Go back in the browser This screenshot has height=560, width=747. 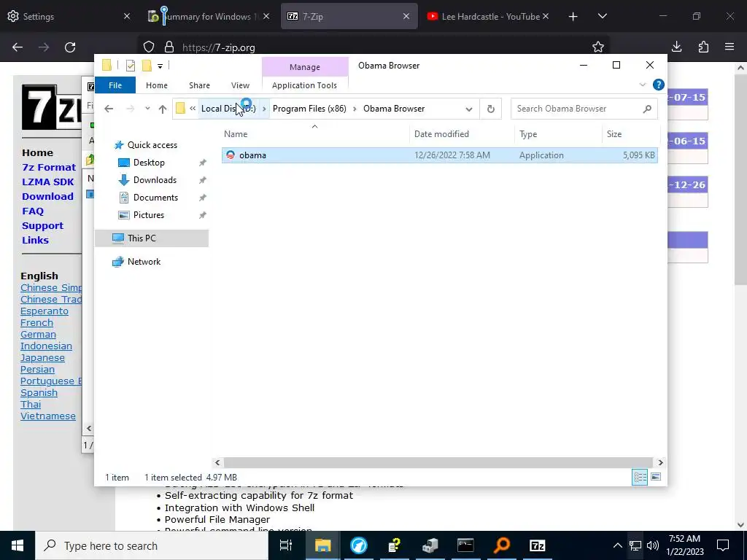click(18, 47)
